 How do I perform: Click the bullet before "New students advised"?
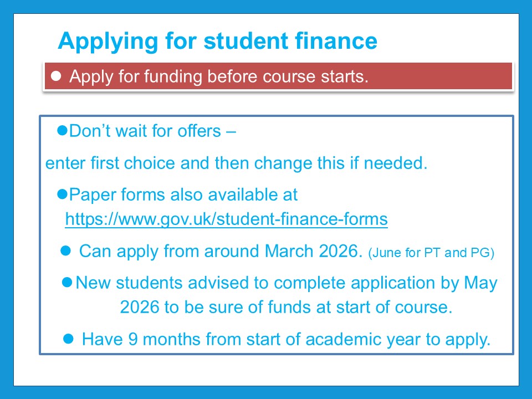click(67, 282)
